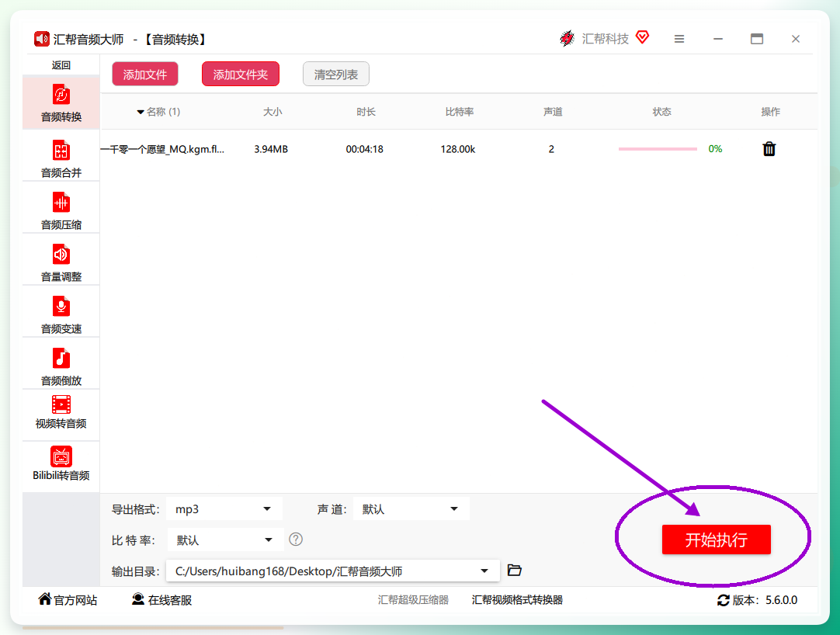
Task: Click the 操作 column header
Action: tap(770, 112)
